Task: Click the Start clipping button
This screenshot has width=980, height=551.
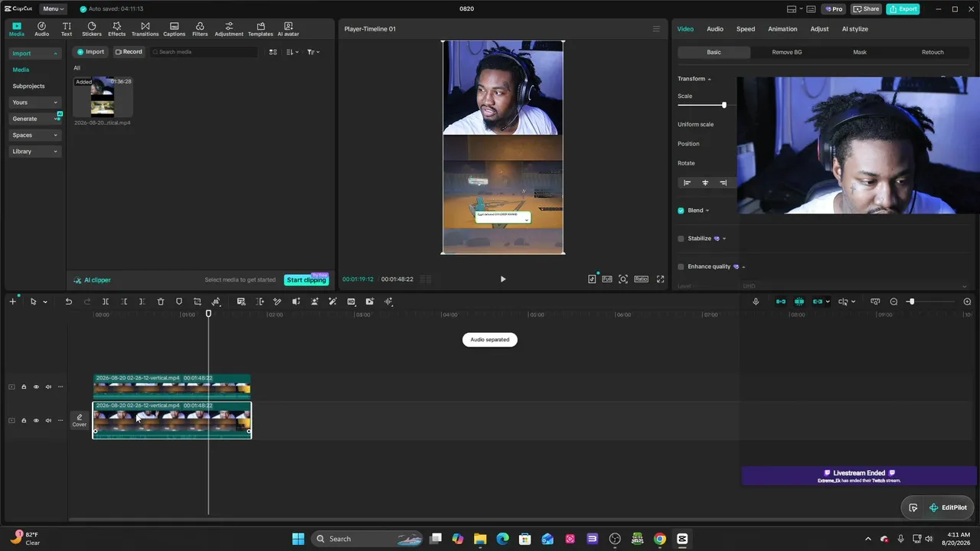Action: click(x=306, y=280)
